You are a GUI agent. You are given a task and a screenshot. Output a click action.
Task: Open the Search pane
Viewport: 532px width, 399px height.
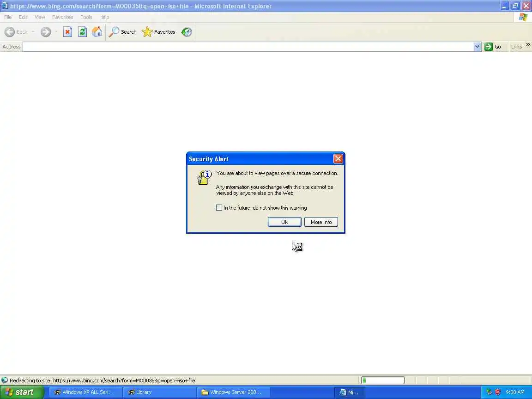(123, 32)
